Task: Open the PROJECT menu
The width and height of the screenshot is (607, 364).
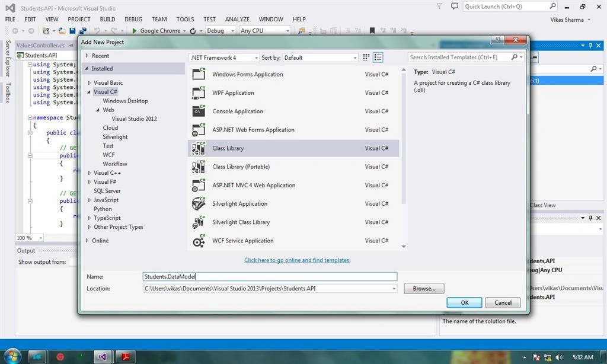Action: coord(79,19)
